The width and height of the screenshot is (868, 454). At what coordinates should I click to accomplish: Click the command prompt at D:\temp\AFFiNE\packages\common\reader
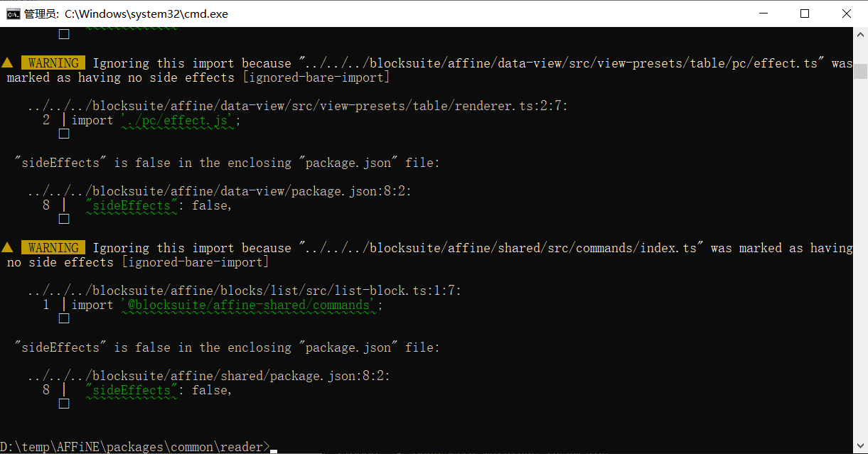135,447
